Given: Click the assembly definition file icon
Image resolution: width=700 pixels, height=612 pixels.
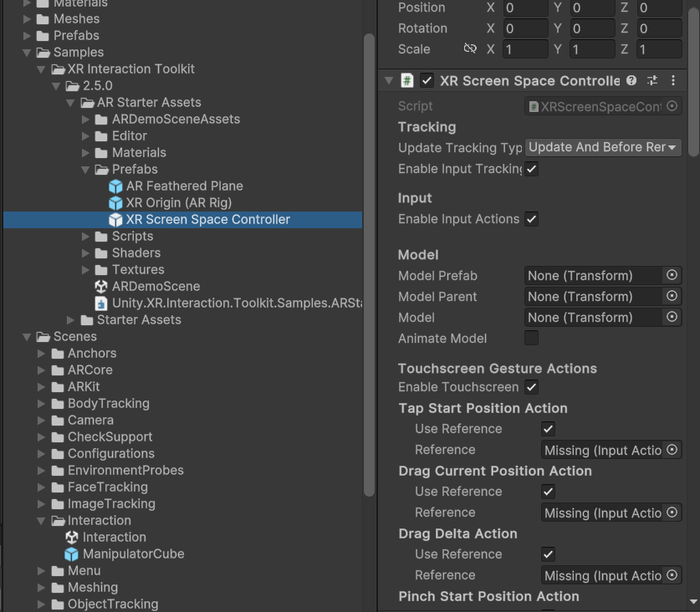Looking at the screenshot, I should [x=101, y=303].
